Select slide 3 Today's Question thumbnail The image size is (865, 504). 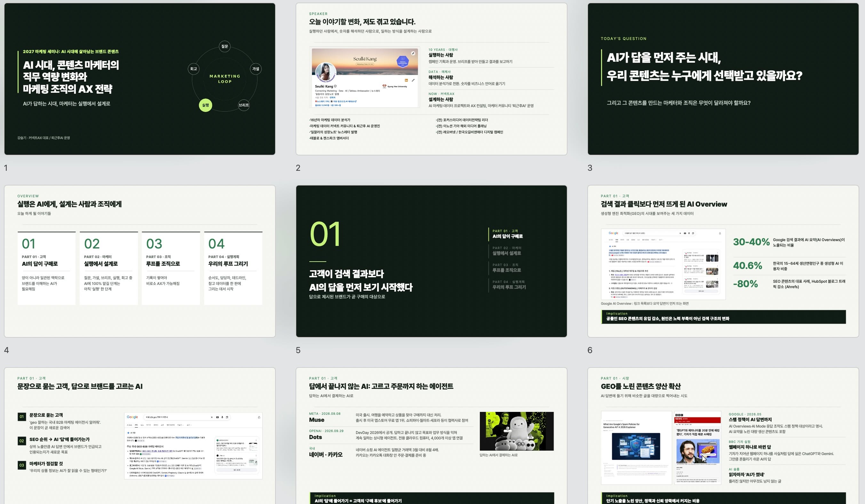click(x=723, y=79)
